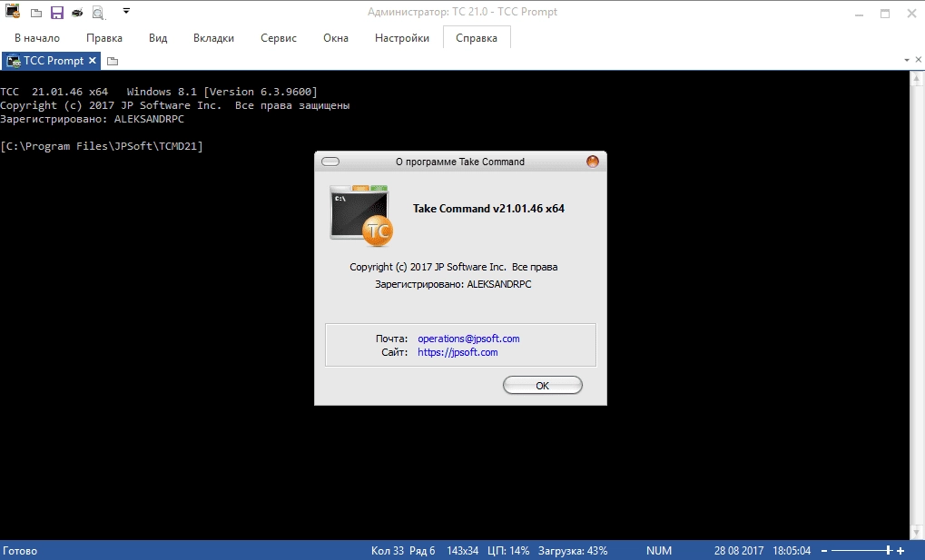Select the TCC Prompt tab

pyautogui.click(x=52, y=60)
